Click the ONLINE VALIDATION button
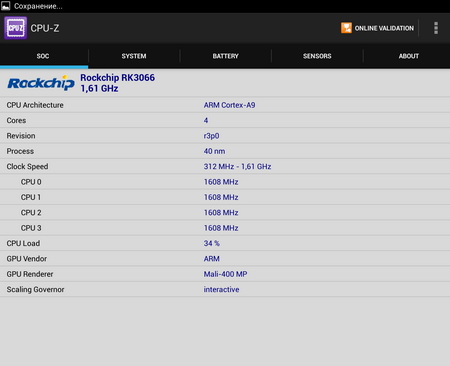The width and height of the screenshot is (450, 366). tap(377, 28)
